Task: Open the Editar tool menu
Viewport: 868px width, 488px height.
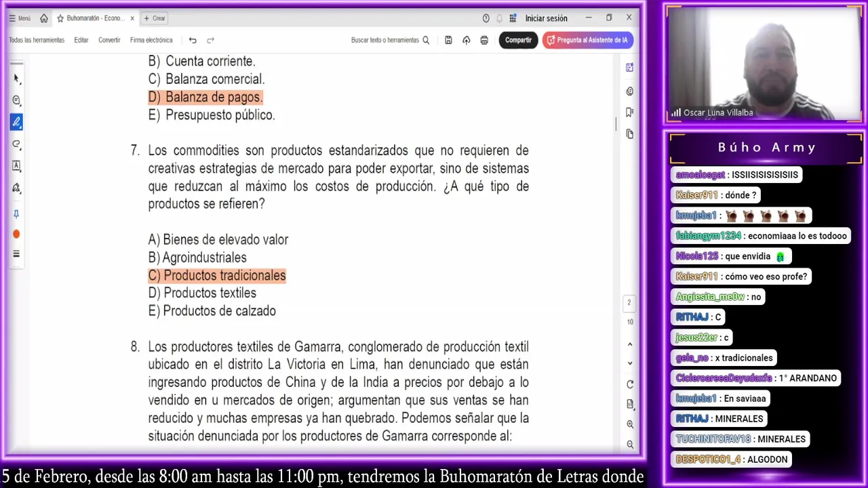Action: click(x=81, y=40)
